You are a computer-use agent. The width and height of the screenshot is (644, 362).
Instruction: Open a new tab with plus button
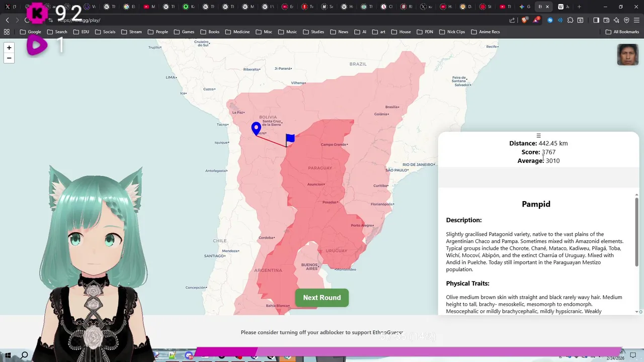point(579,7)
